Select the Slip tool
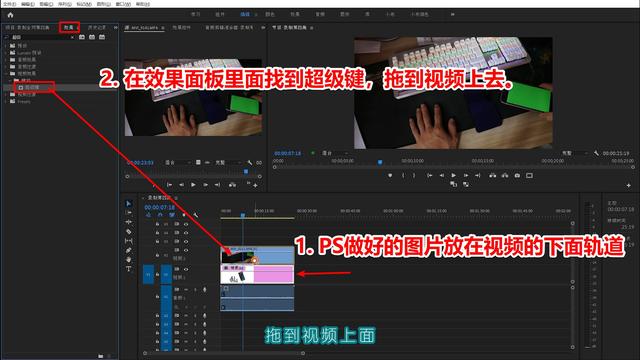Image resolution: width=640 pixels, height=360 pixels. coord(129,241)
